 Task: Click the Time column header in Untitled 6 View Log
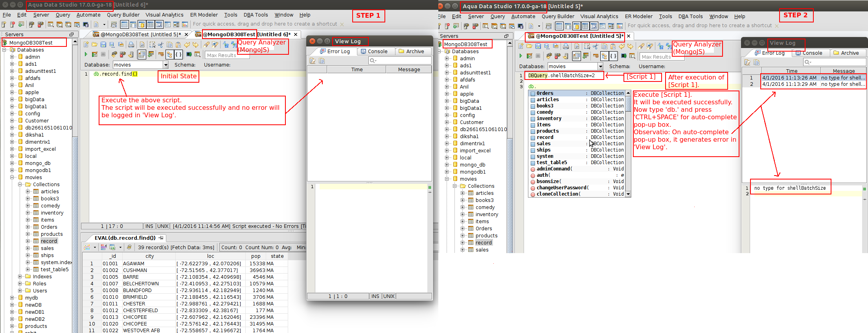pos(357,70)
